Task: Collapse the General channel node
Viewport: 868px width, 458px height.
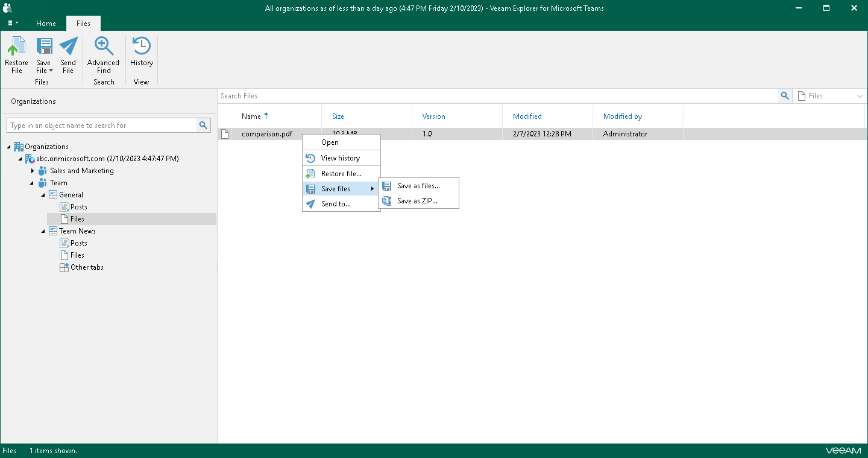Action: (x=43, y=195)
